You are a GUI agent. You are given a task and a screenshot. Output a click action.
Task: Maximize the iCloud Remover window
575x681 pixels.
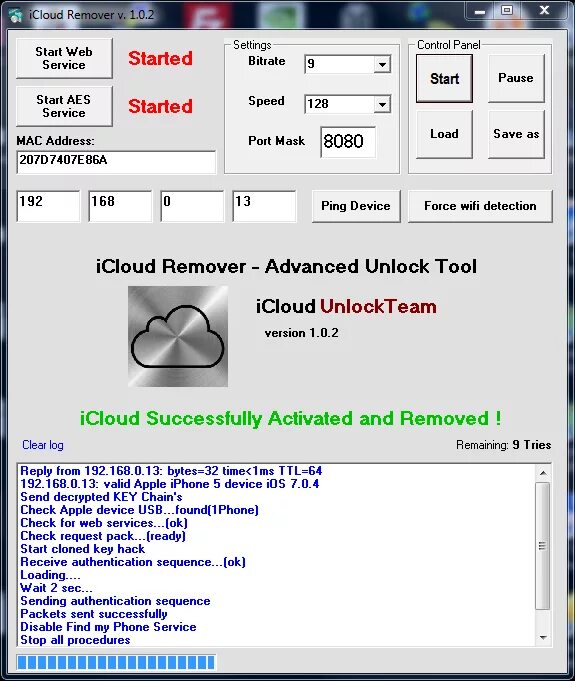(x=507, y=11)
